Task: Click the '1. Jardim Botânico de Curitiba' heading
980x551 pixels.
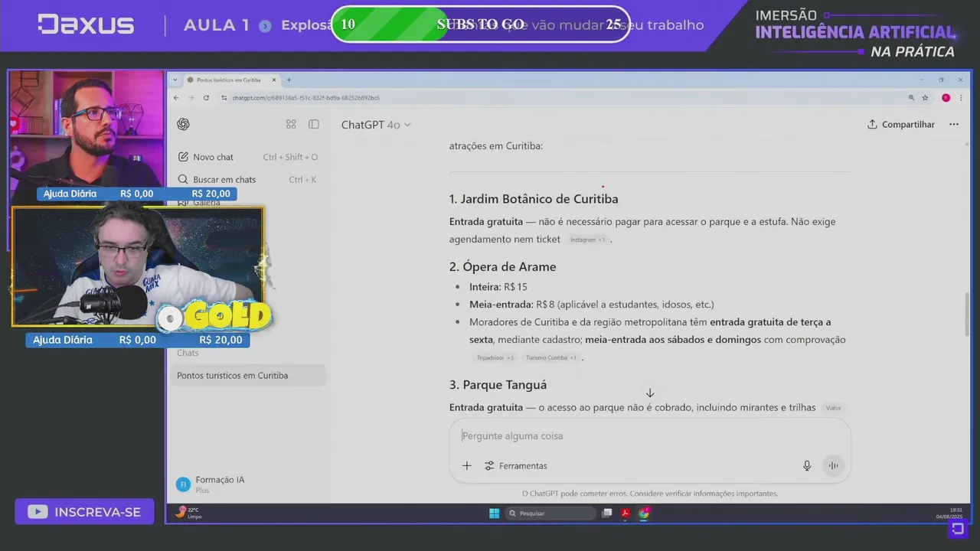Action: [x=534, y=199]
